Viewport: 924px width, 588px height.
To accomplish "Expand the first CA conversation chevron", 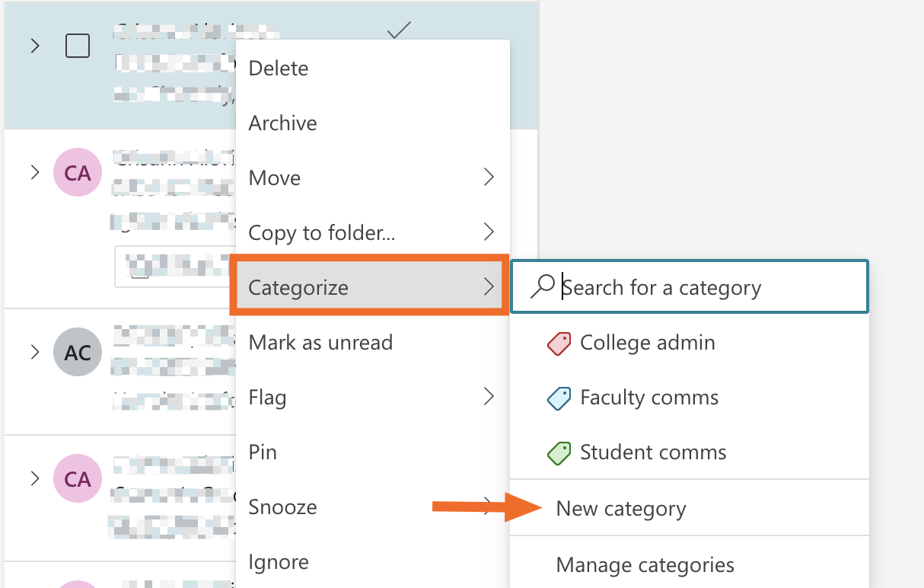I will [34, 172].
